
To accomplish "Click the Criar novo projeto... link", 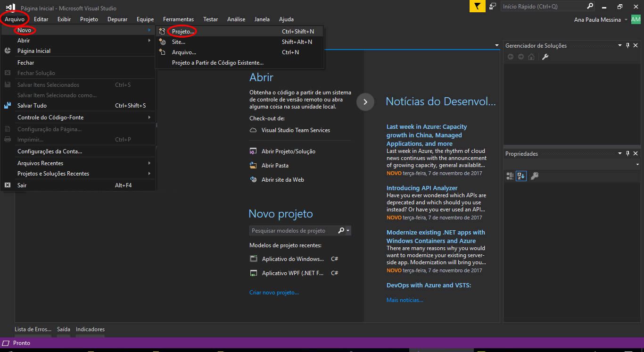I will click(x=274, y=293).
